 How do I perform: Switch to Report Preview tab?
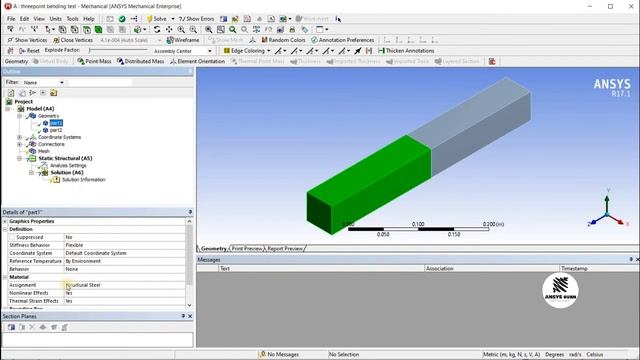tap(285, 248)
